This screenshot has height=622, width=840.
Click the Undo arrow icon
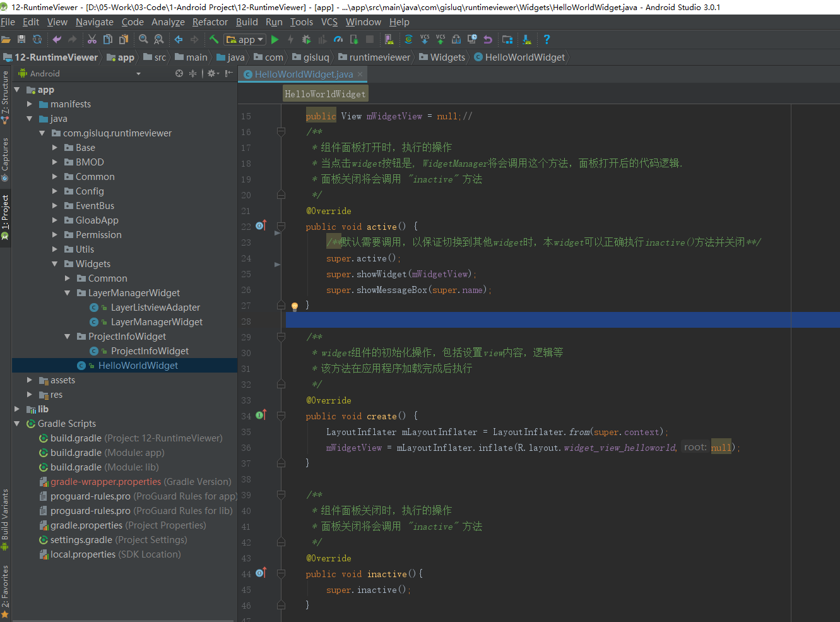[57, 39]
